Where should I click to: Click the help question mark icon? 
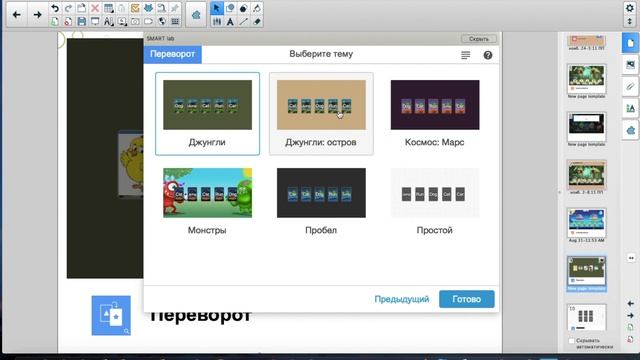(x=488, y=55)
